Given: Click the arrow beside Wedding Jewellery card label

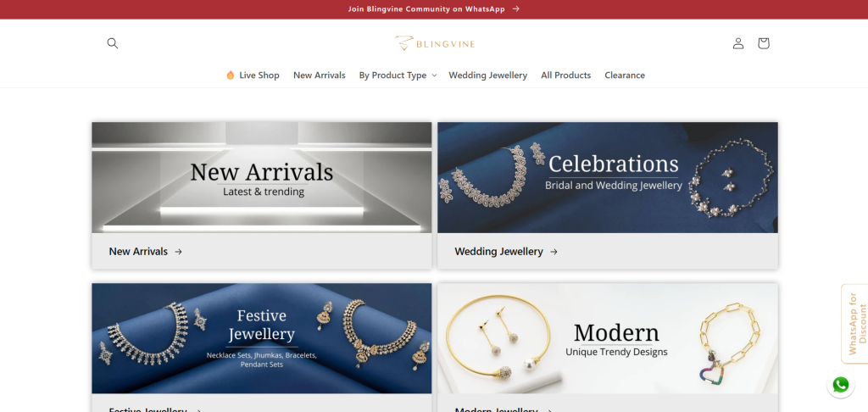Looking at the screenshot, I should [554, 252].
